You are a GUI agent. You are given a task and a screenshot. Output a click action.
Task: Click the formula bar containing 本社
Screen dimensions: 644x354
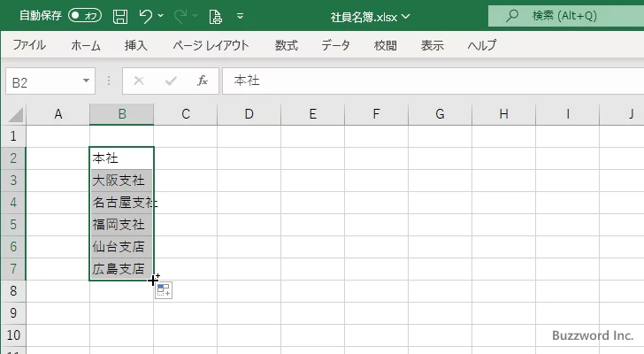click(x=433, y=81)
